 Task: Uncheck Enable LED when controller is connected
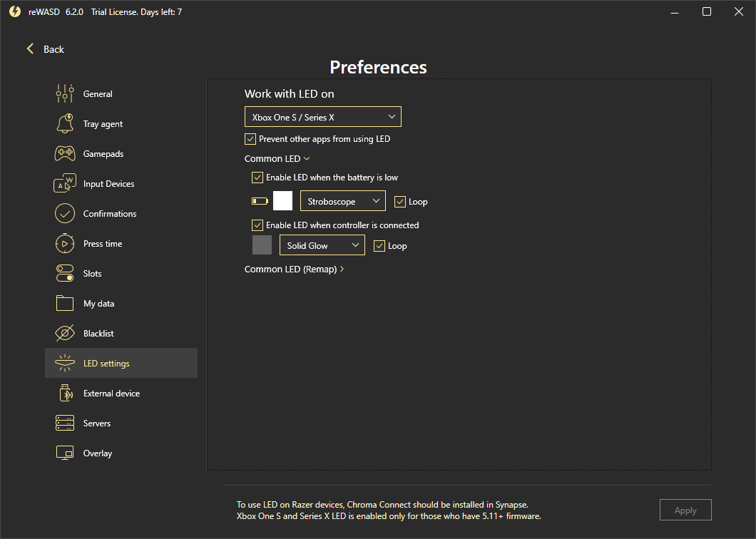coord(257,225)
